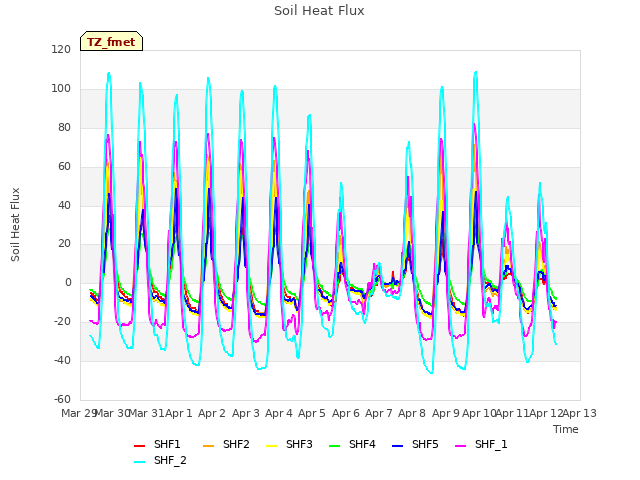Click the cyan SHF_2 peak on Mar 30
The width and height of the screenshot is (640, 480).
[109, 73]
